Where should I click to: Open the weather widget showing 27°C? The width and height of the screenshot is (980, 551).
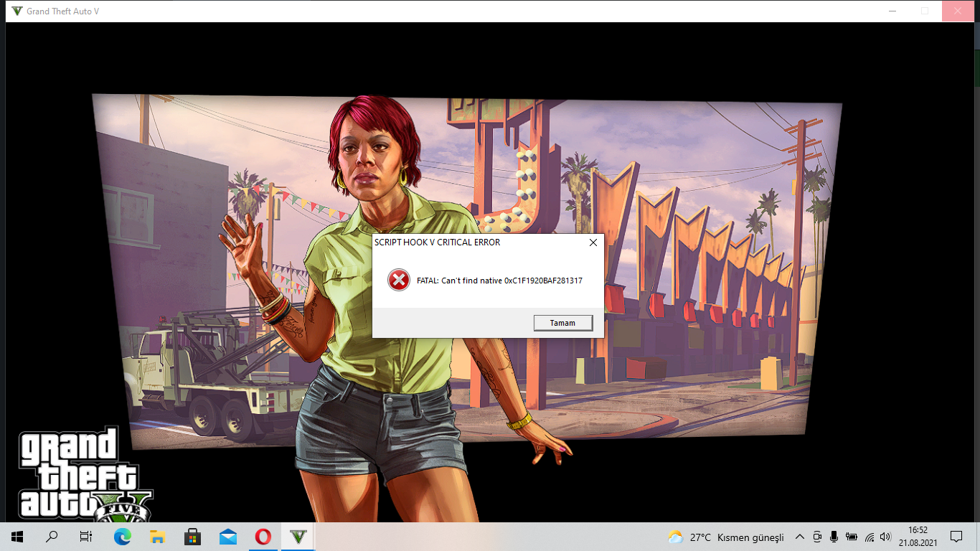pos(726,537)
